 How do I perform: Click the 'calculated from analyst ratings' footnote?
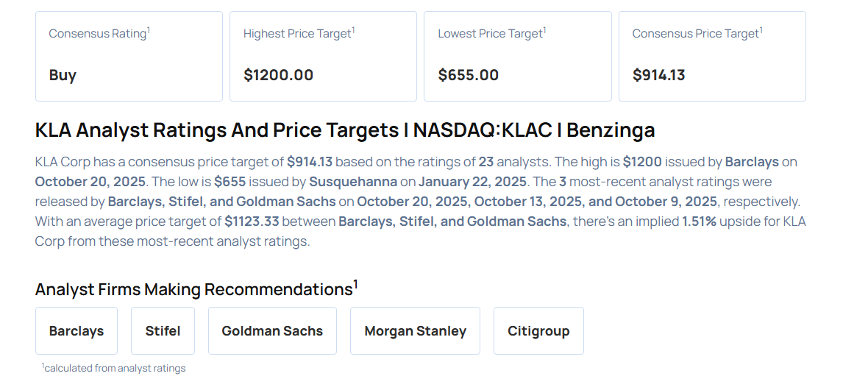pyautogui.click(x=114, y=368)
